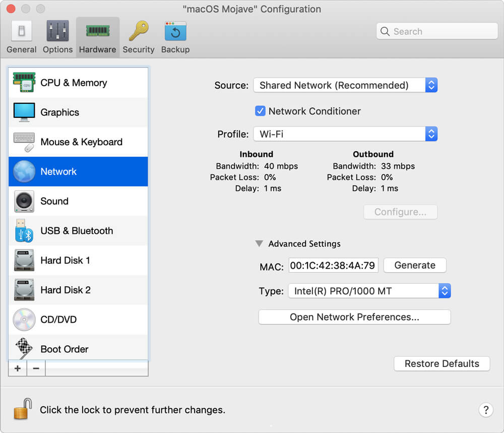Image resolution: width=504 pixels, height=433 pixels.
Task: Open Hard Disk 1 settings
Action: point(65,260)
